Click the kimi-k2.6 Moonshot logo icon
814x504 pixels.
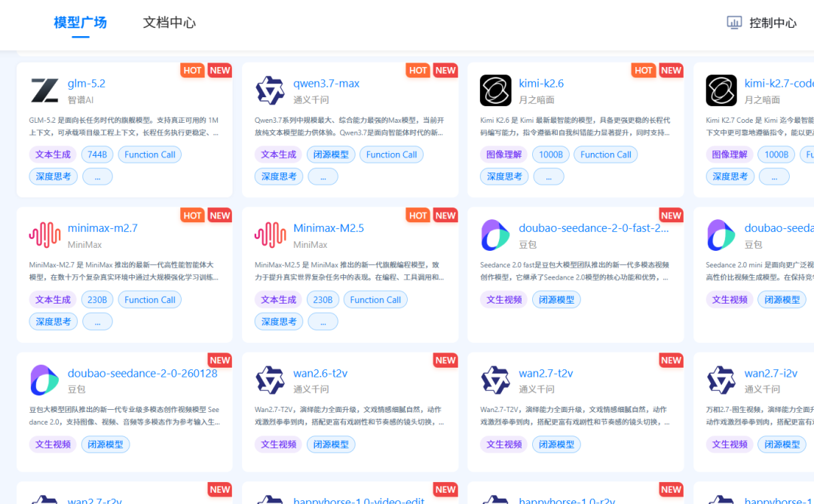pyautogui.click(x=495, y=90)
